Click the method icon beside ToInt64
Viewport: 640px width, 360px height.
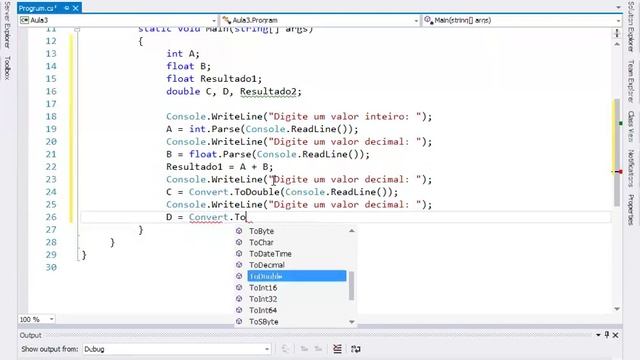click(239, 310)
